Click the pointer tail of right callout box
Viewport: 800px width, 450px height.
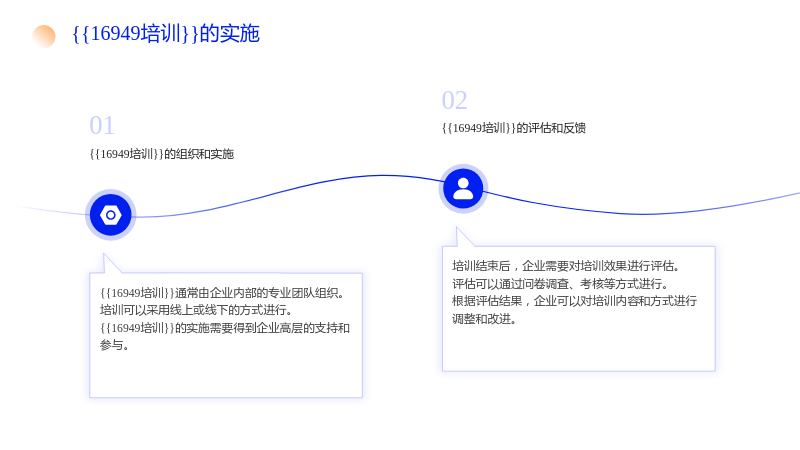coord(463,238)
